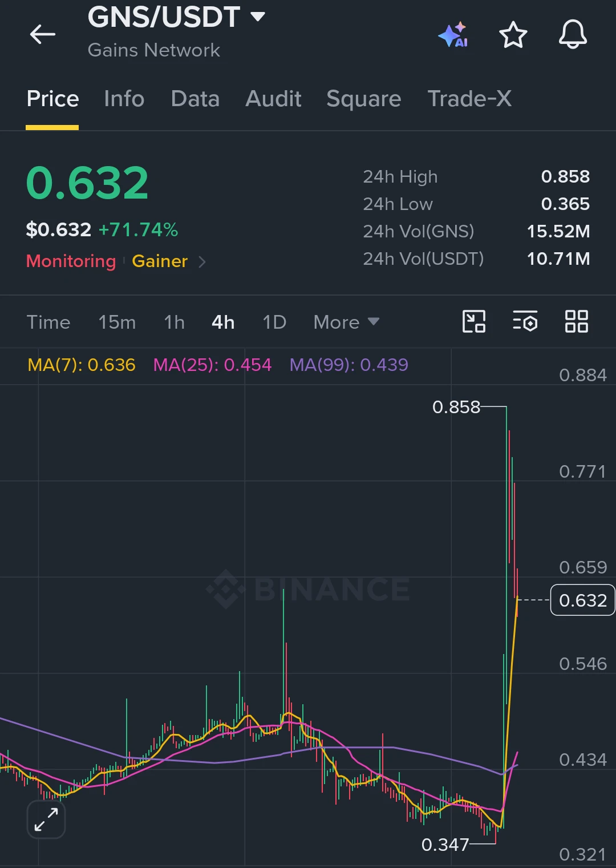Open the grid layout icon
616x868 pixels.
click(576, 321)
